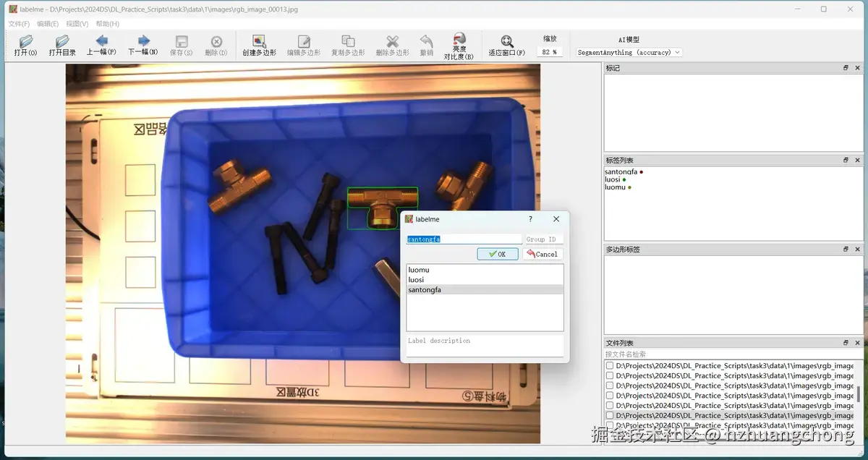Expand the SegmentAnything AI model dropdown
868x460 pixels.
coord(629,52)
